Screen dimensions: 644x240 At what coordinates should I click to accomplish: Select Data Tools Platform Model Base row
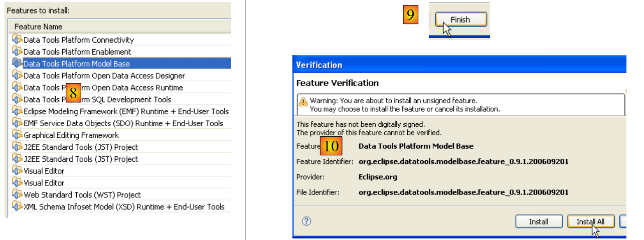point(76,64)
